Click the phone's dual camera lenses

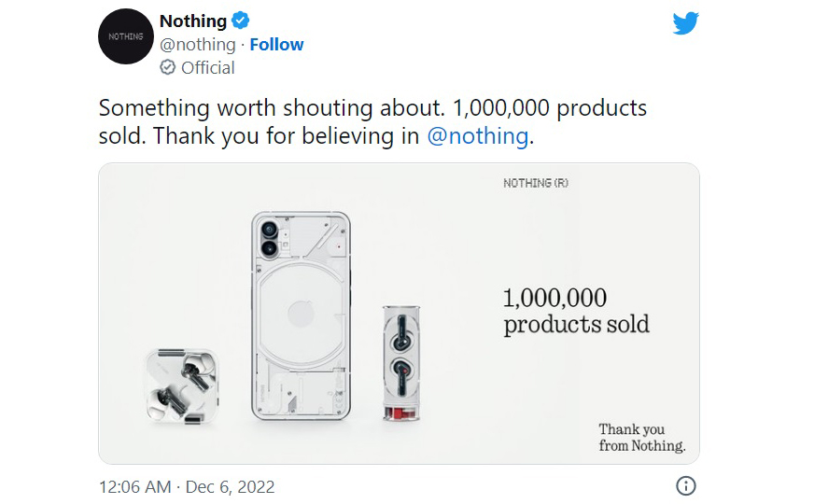[x=271, y=238]
